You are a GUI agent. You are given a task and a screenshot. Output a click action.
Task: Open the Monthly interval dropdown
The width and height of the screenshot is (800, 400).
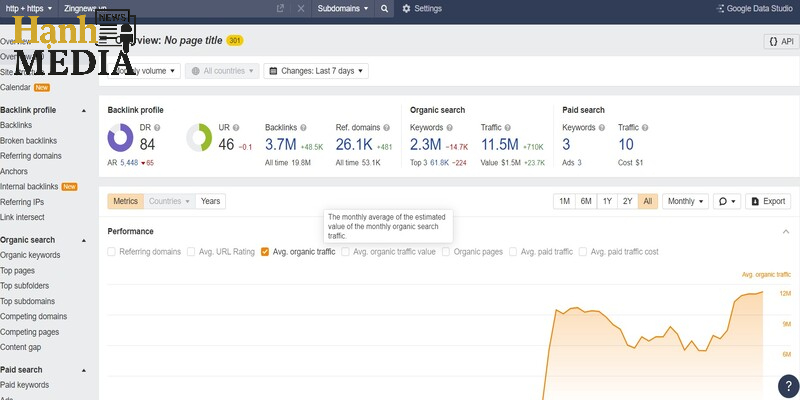[685, 201]
